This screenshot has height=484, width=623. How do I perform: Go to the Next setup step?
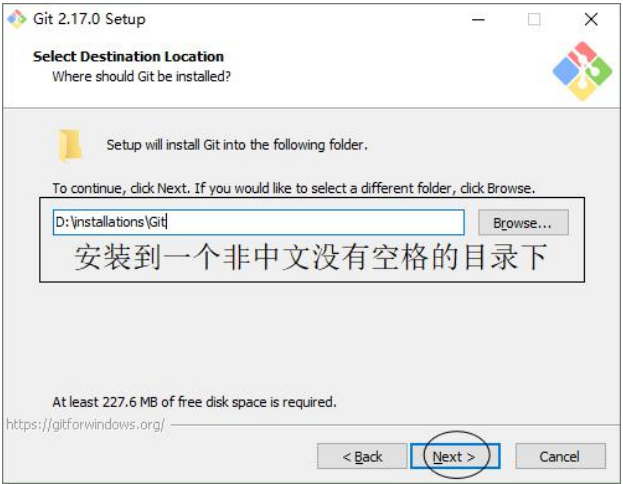[455, 456]
